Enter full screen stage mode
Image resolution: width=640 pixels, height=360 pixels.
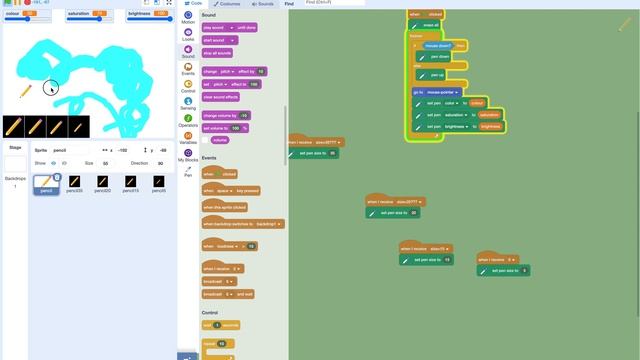point(169,2)
